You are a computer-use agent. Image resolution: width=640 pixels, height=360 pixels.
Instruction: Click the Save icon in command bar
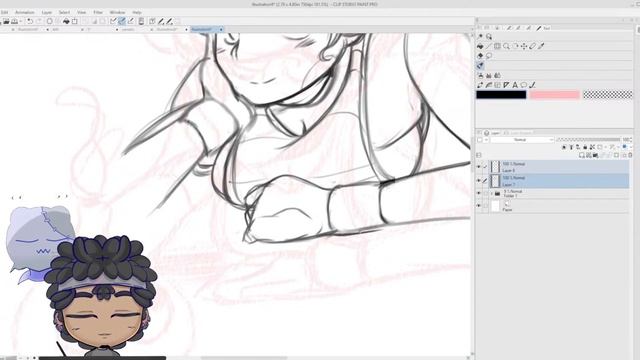14,21
